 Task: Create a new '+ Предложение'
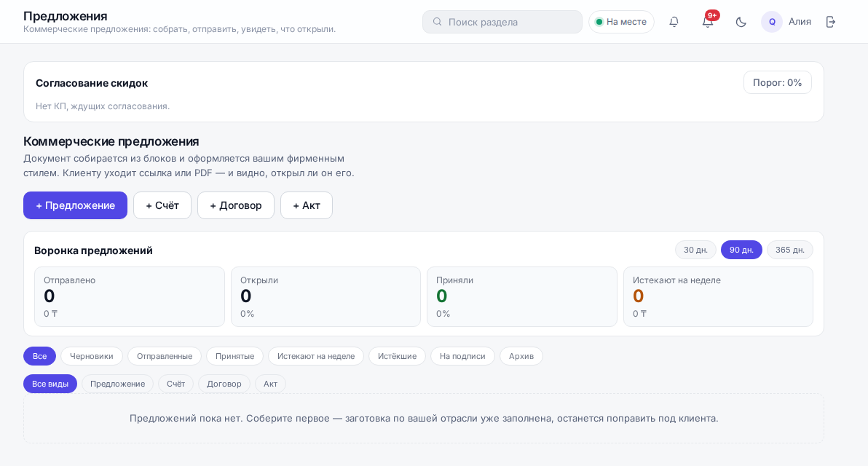point(75,205)
